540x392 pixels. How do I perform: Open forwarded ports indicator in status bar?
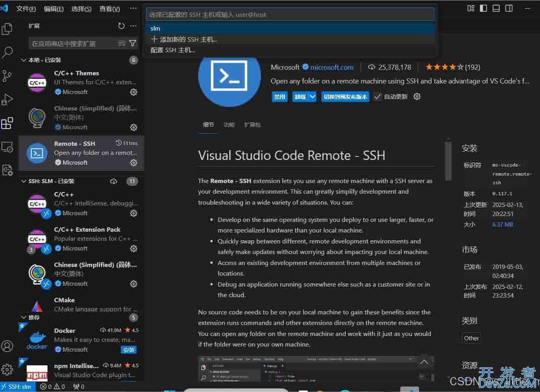click(x=78, y=387)
